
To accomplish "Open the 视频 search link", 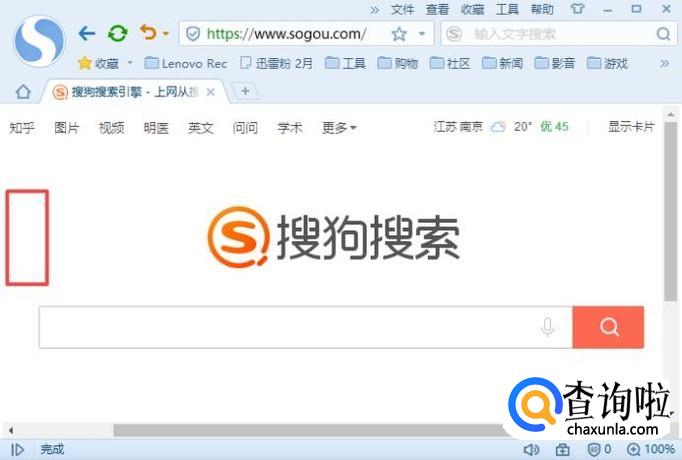I will click(111, 128).
